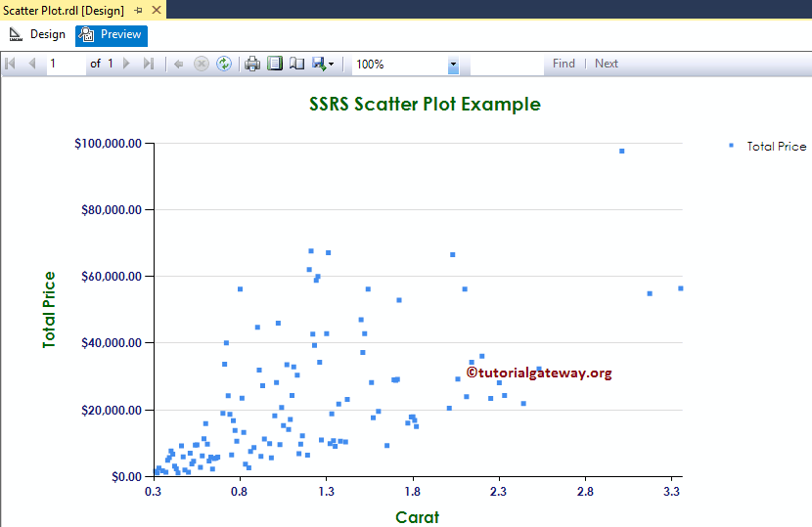Click the current page number field
This screenshot has width=812, height=527.
pos(66,64)
